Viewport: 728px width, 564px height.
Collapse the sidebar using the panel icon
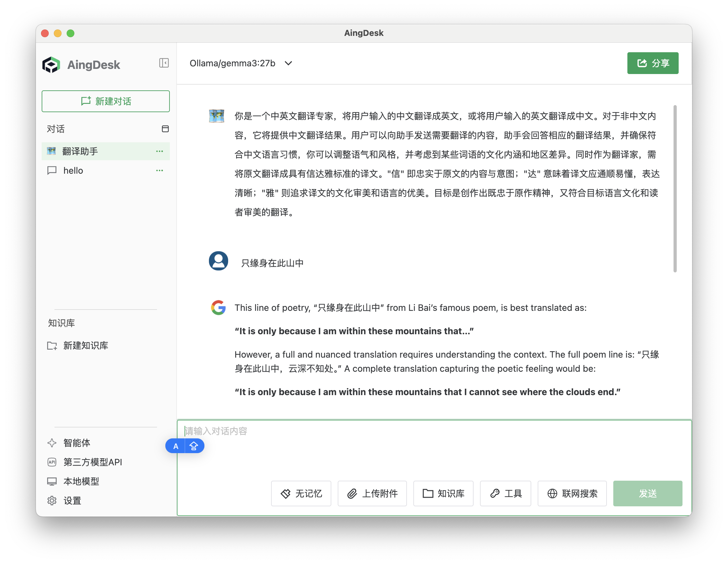[x=164, y=63]
